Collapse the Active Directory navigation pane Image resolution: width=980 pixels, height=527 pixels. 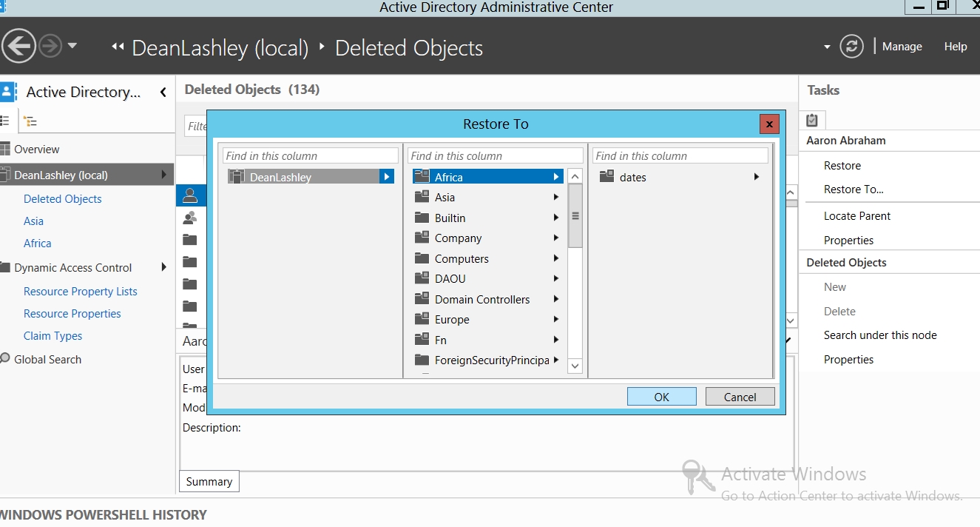tap(163, 92)
